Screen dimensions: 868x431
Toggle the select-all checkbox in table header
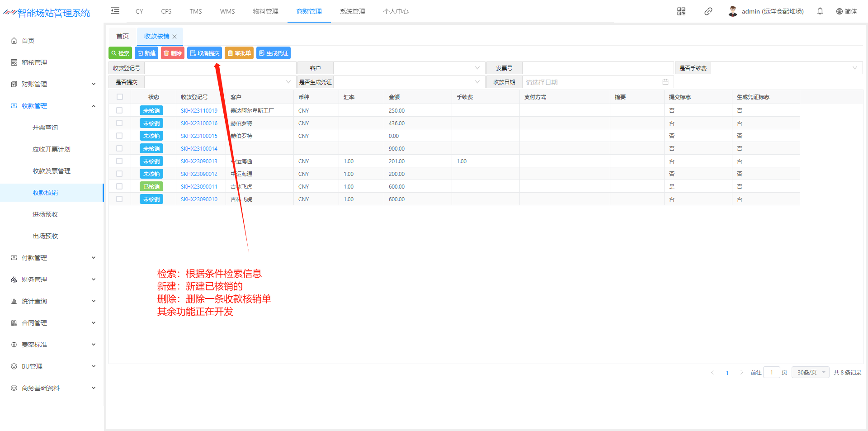click(x=120, y=97)
